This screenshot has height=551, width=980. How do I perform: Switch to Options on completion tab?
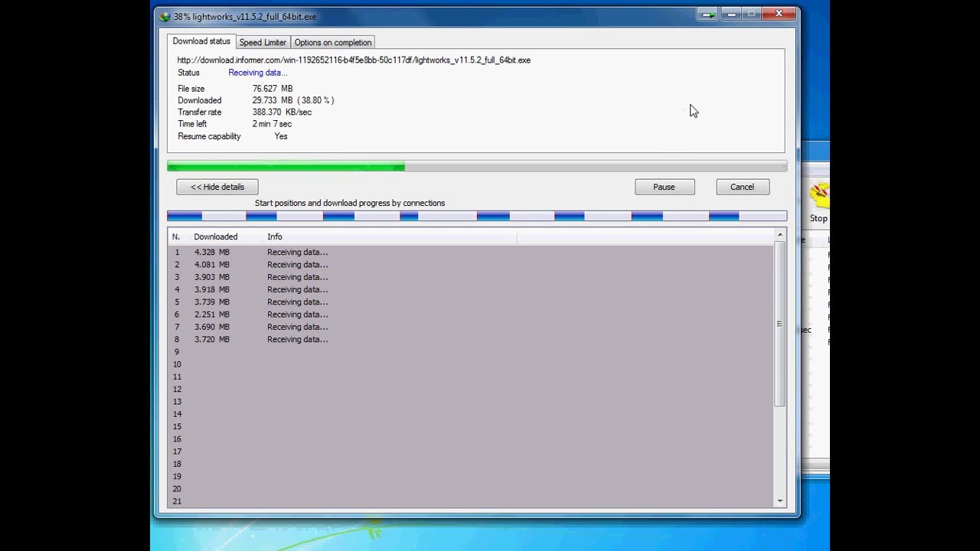(x=333, y=42)
